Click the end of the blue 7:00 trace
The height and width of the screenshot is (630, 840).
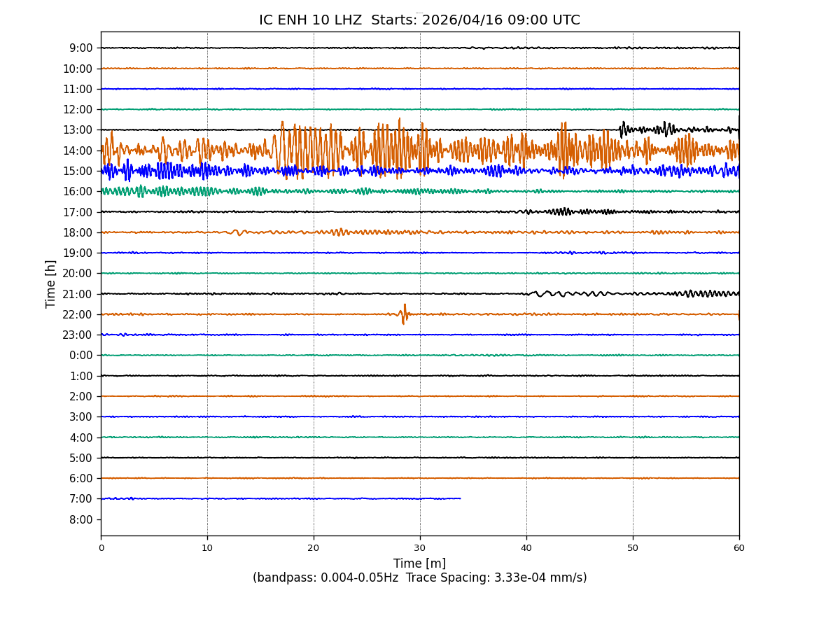[x=460, y=498]
